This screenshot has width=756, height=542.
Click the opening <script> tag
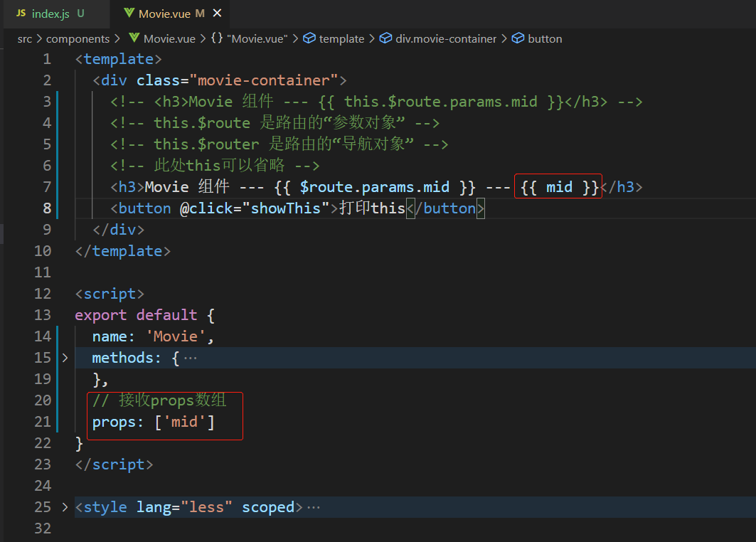[x=110, y=294]
